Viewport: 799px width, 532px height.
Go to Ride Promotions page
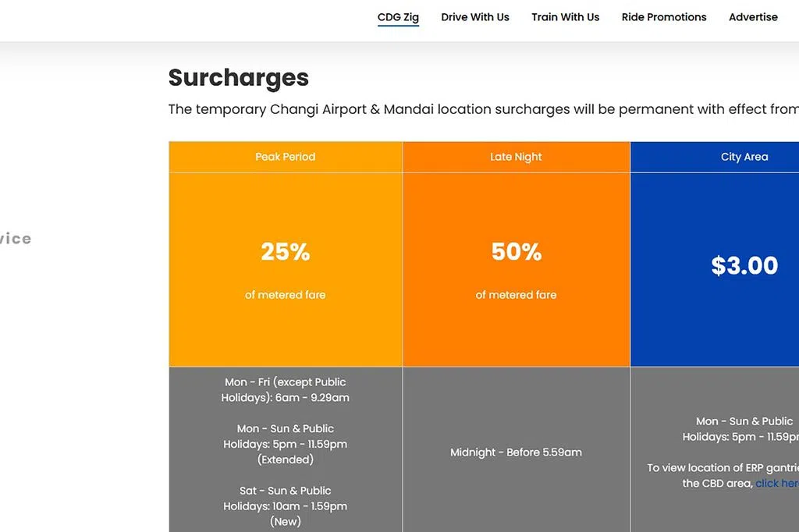(663, 17)
